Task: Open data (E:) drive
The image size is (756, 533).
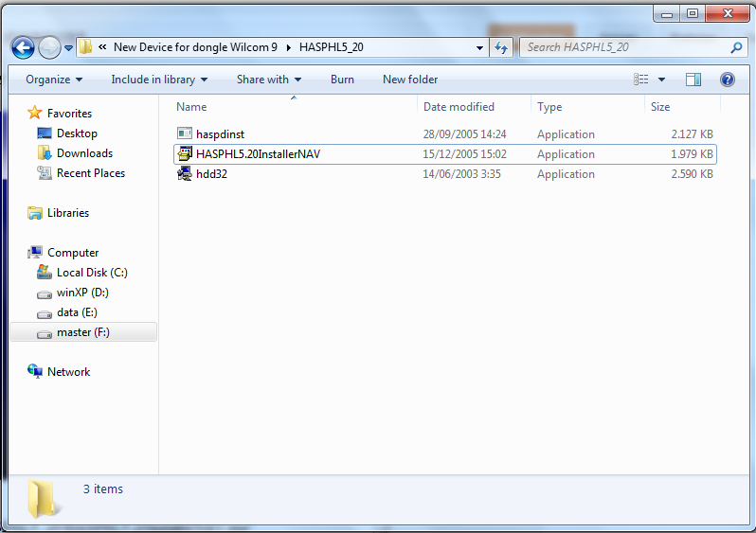Action: [x=77, y=312]
